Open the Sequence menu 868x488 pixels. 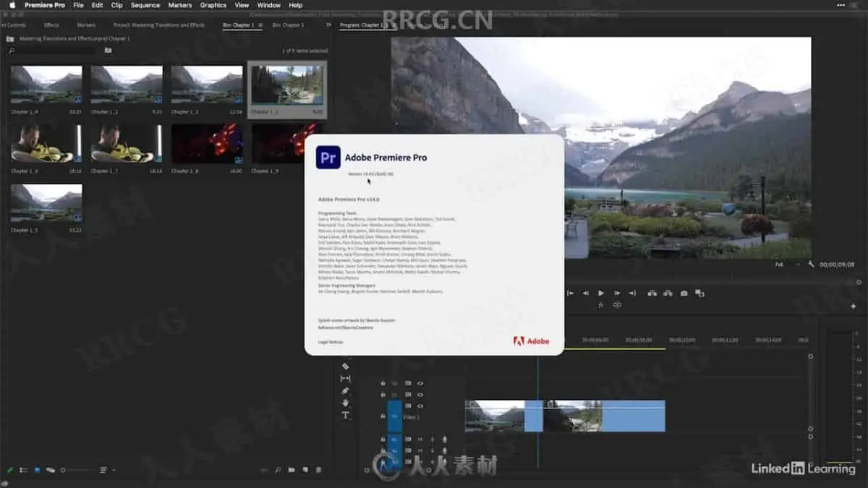pyautogui.click(x=145, y=5)
